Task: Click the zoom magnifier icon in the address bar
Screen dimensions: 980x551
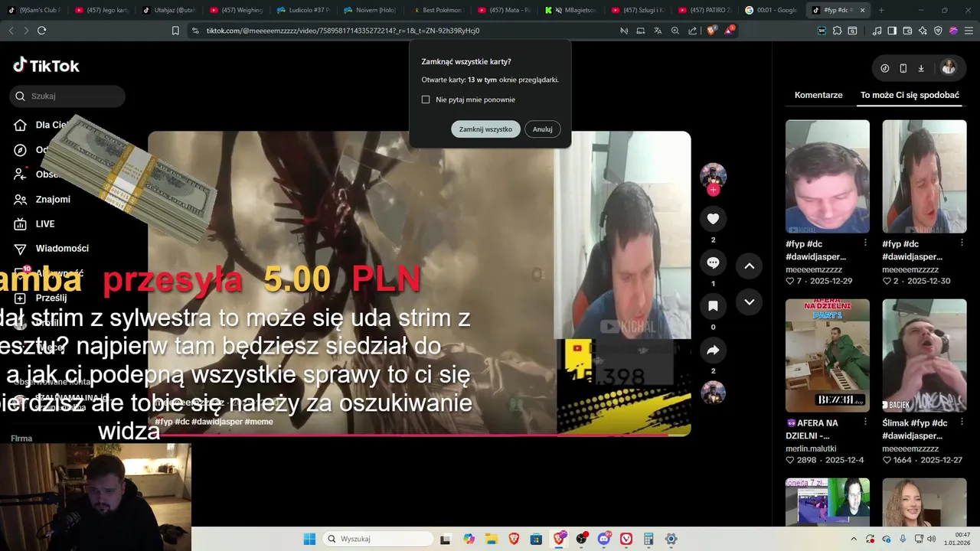Action: pyautogui.click(x=675, y=31)
